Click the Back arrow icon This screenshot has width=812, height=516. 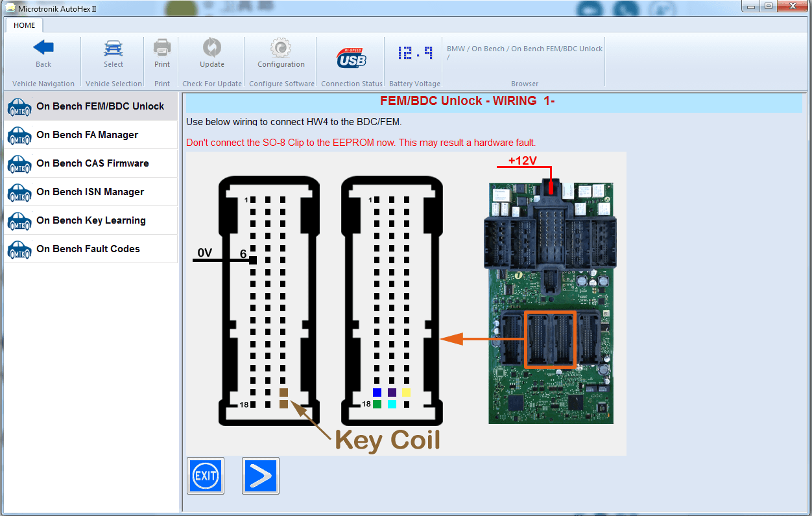click(x=43, y=47)
